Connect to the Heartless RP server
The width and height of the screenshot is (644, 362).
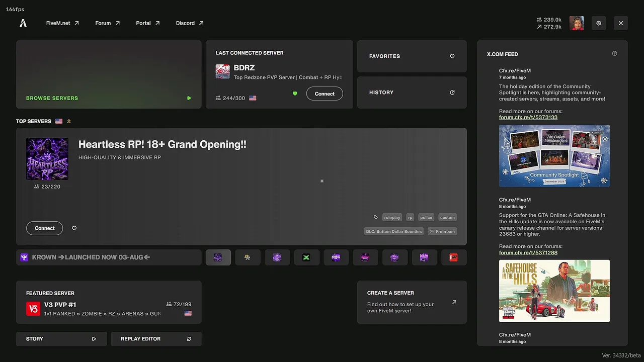(x=44, y=228)
